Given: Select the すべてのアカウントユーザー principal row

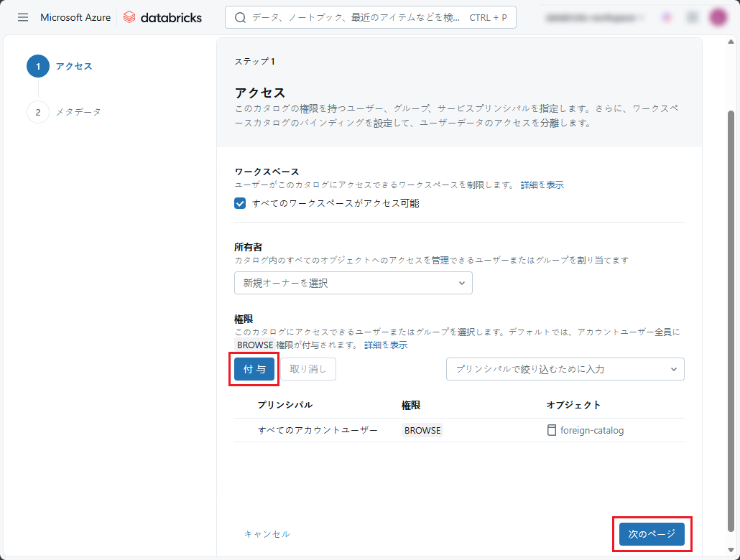Looking at the screenshot, I should click(x=318, y=430).
